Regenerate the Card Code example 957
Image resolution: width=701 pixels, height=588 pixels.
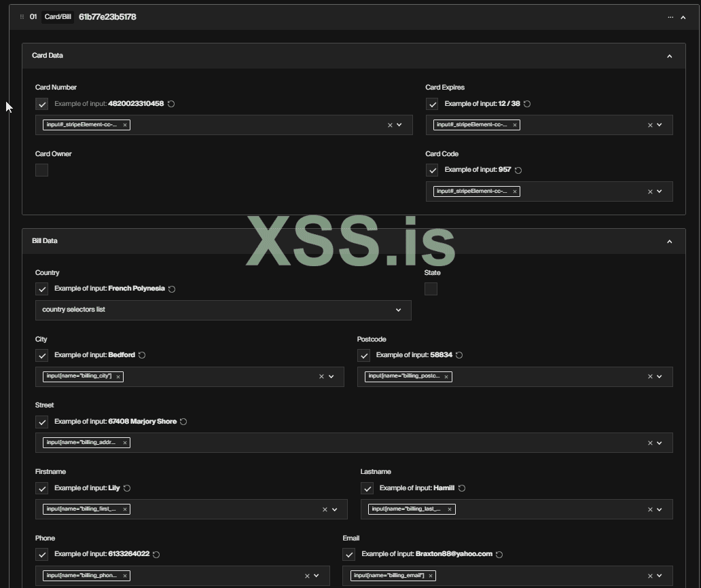(518, 170)
